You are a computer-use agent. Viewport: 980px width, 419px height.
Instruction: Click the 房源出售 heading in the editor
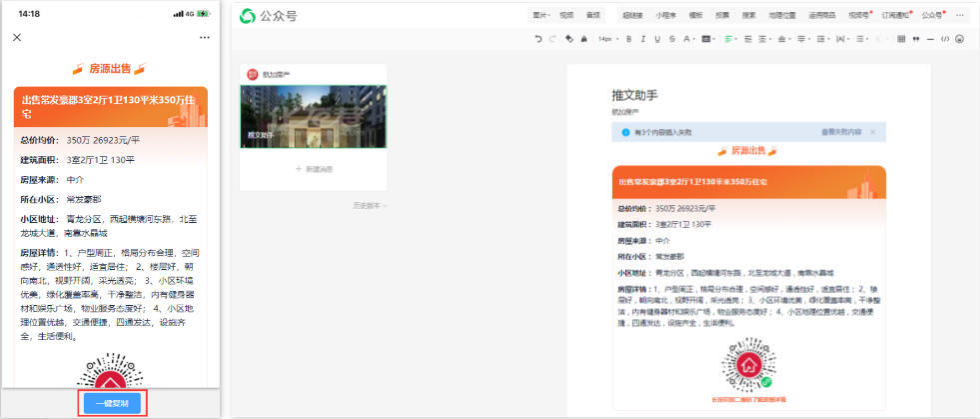tap(749, 151)
